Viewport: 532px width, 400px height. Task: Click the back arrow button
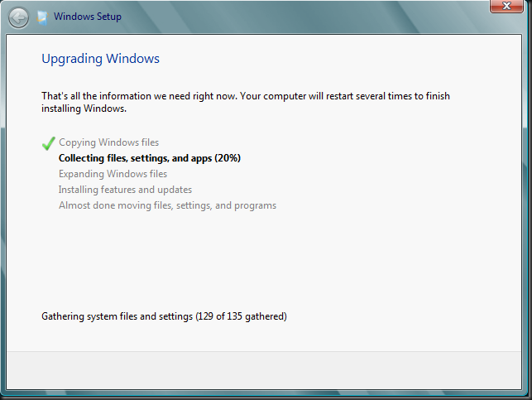pyautogui.click(x=18, y=17)
